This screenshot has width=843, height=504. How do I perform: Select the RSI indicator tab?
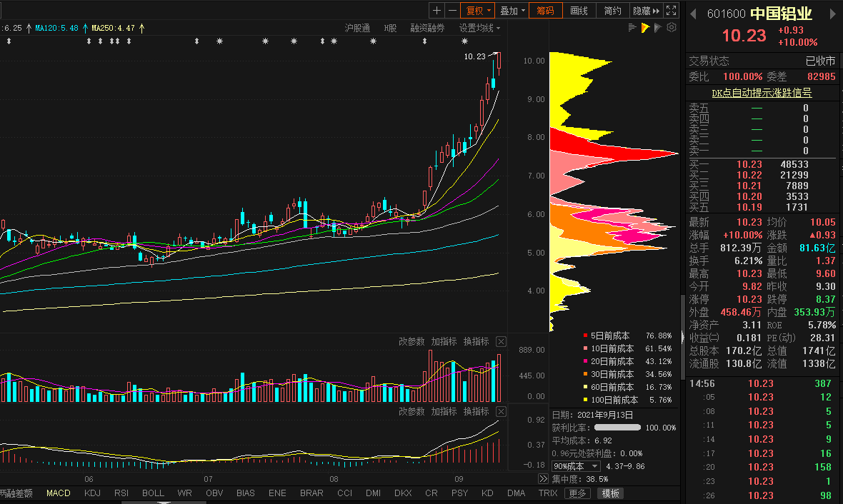tap(121, 493)
